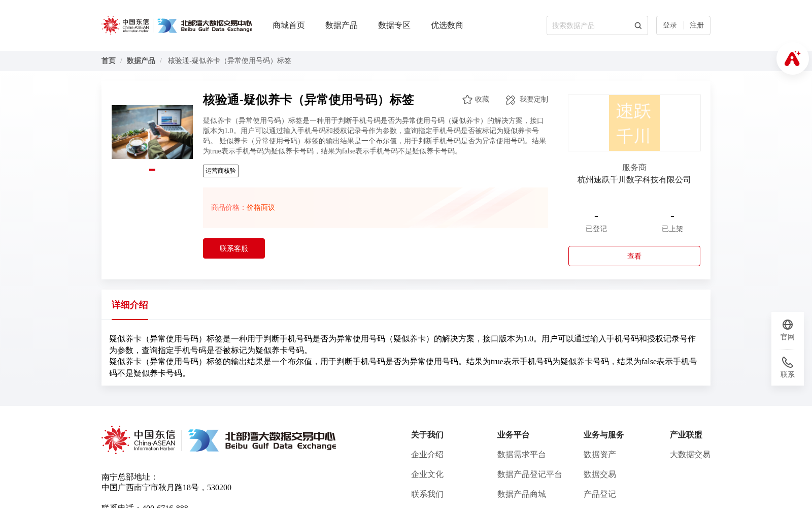Click the 速跃千川 provider logo

click(634, 123)
